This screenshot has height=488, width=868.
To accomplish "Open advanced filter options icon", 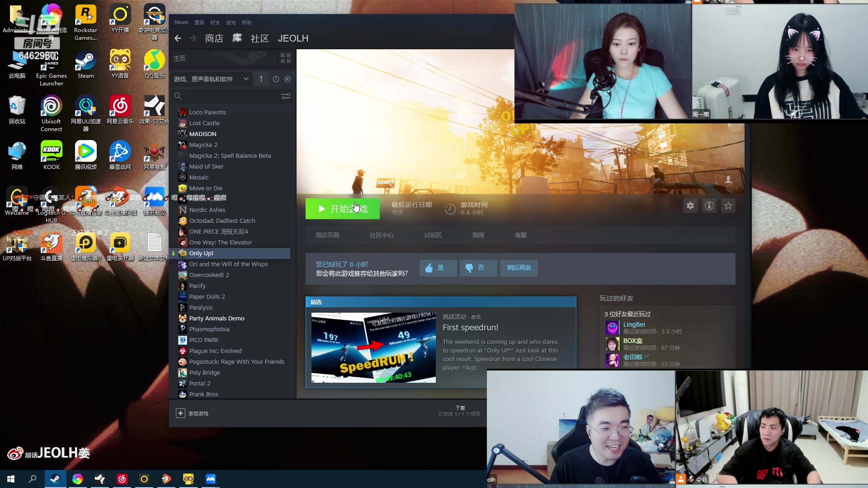I will [285, 96].
